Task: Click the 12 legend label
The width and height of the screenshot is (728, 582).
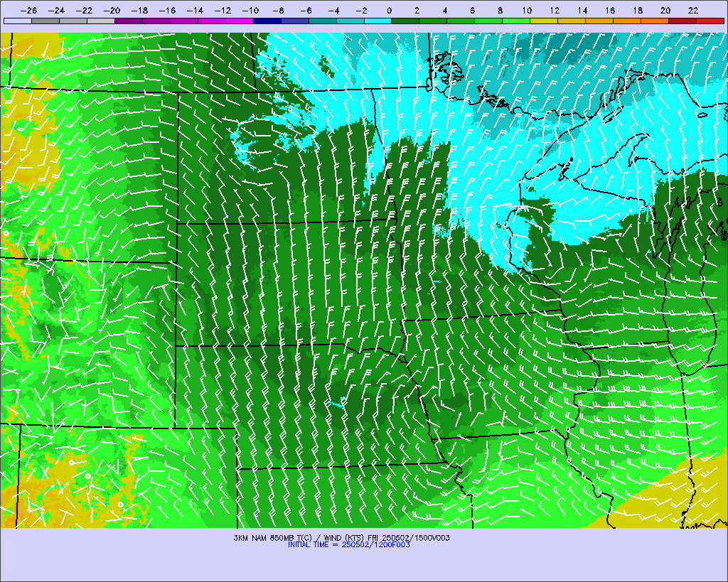Action: 555,10
